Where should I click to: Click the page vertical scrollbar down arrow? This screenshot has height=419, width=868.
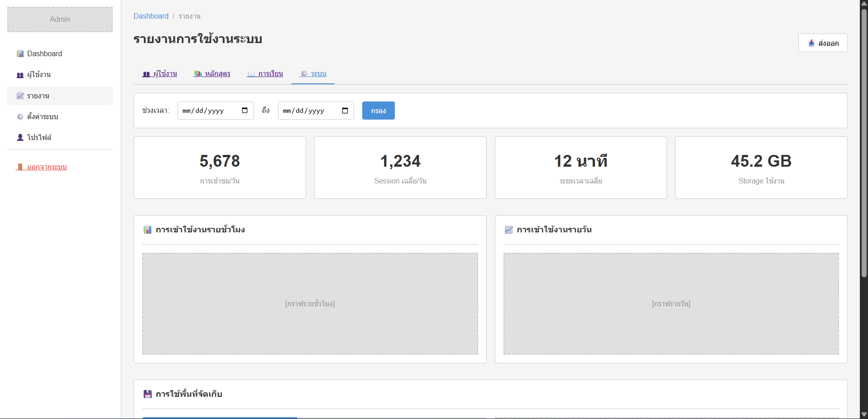pos(864,414)
